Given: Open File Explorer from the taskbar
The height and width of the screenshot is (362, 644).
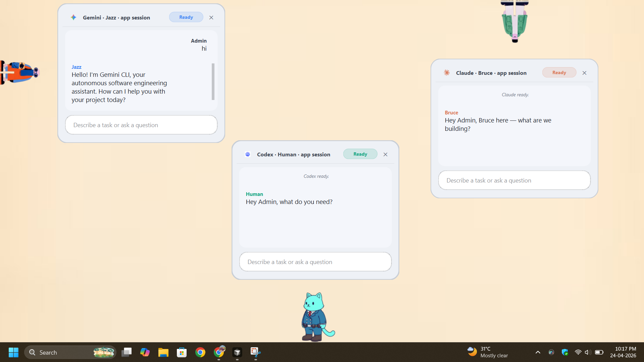Looking at the screenshot, I should click(163, 352).
